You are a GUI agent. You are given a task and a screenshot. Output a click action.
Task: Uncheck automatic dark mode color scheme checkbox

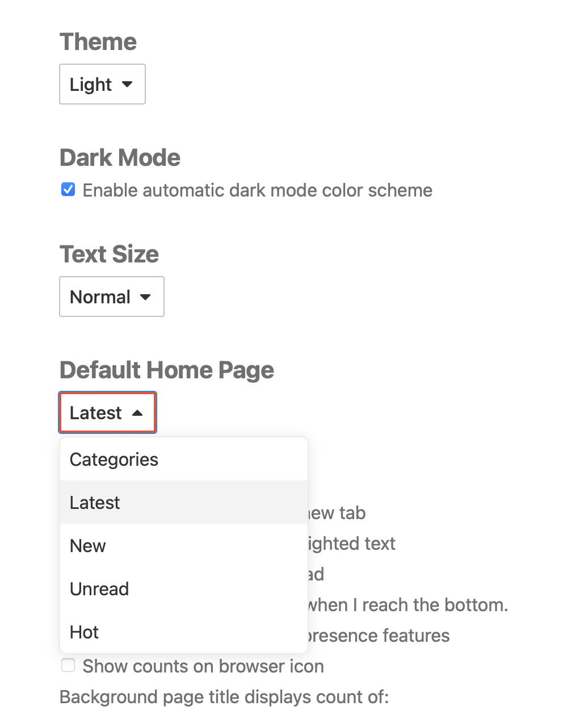pyautogui.click(x=68, y=190)
